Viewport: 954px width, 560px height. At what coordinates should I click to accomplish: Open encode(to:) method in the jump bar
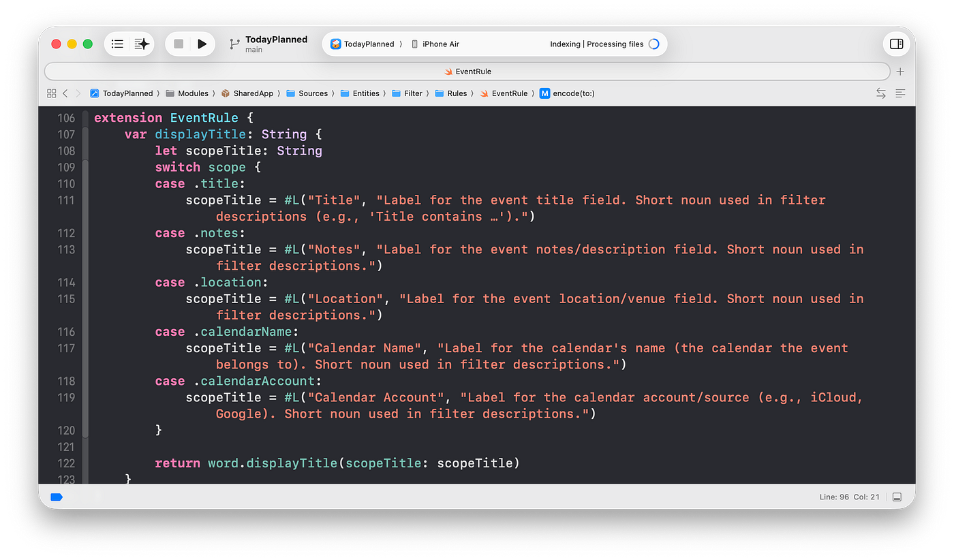[x=567, y=93]
